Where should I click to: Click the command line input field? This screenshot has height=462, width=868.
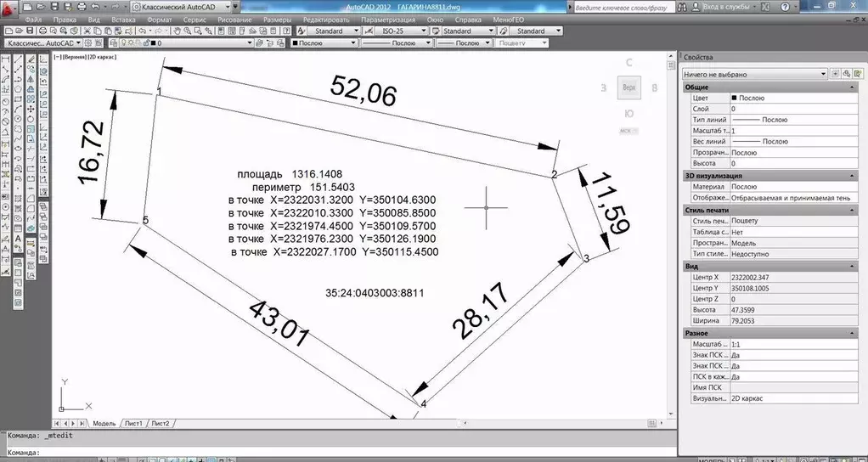click(340, 452)
